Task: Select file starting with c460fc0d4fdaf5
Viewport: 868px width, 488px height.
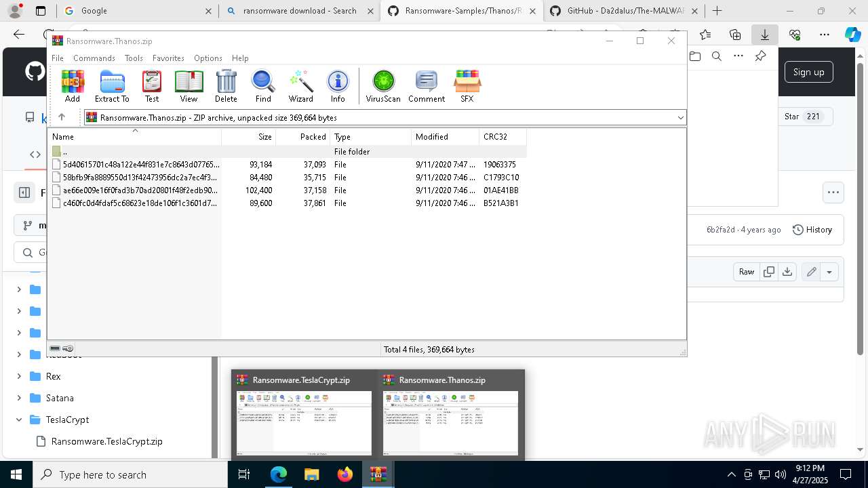Action: coord(286,203)
